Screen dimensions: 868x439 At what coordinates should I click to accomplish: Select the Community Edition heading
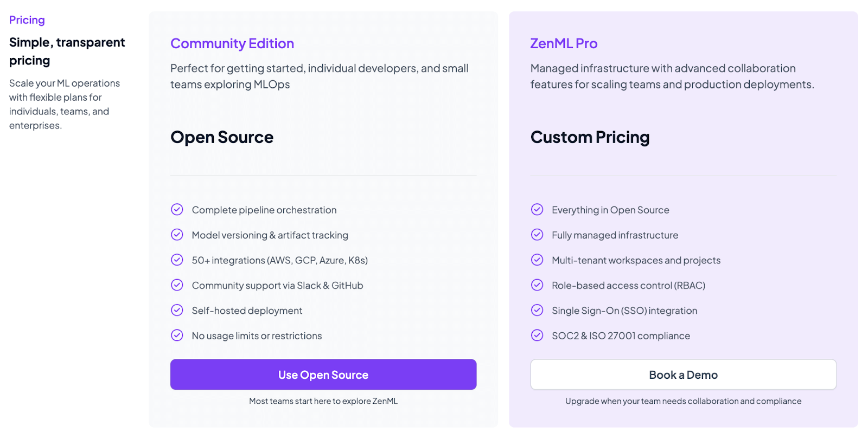[232, 43]
